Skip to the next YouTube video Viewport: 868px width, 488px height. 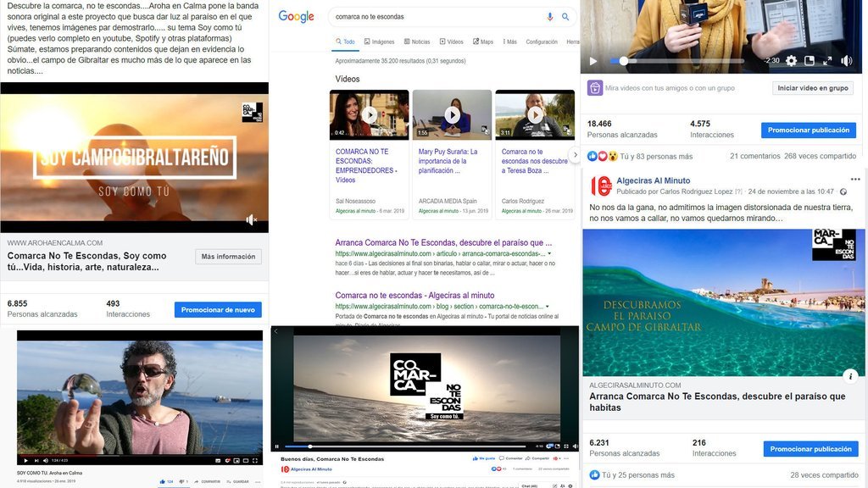[36, 460]
